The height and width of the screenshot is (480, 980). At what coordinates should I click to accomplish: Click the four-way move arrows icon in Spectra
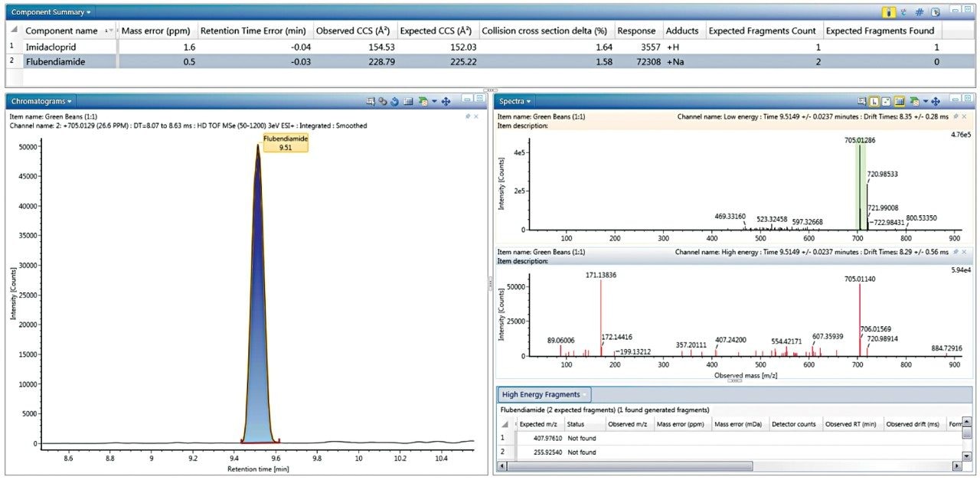(936, 101)
